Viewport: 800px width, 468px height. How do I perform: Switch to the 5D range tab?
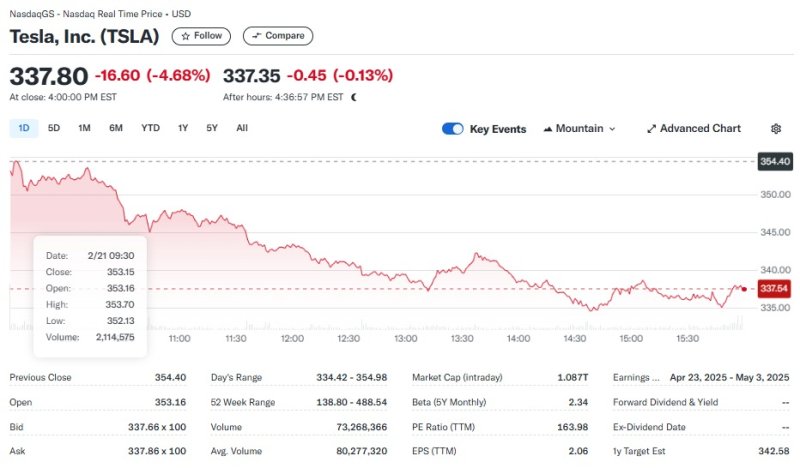click(54, 128)
